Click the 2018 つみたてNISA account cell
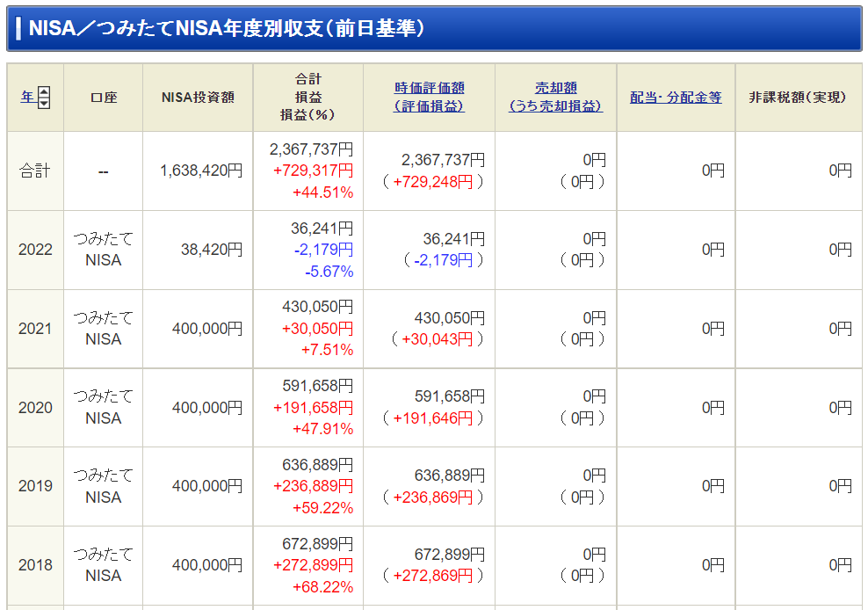The width and height of the screenshot is (868, 610). point(104,564)
